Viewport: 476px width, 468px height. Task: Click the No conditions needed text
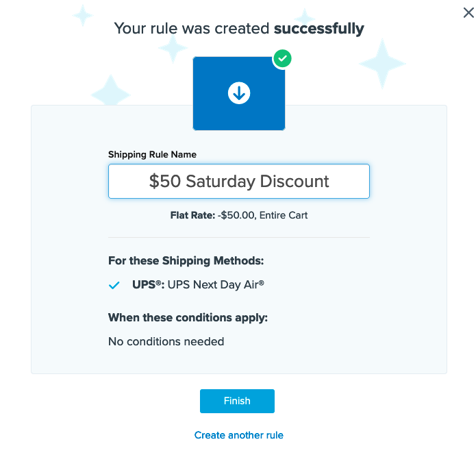coord(166,341)
